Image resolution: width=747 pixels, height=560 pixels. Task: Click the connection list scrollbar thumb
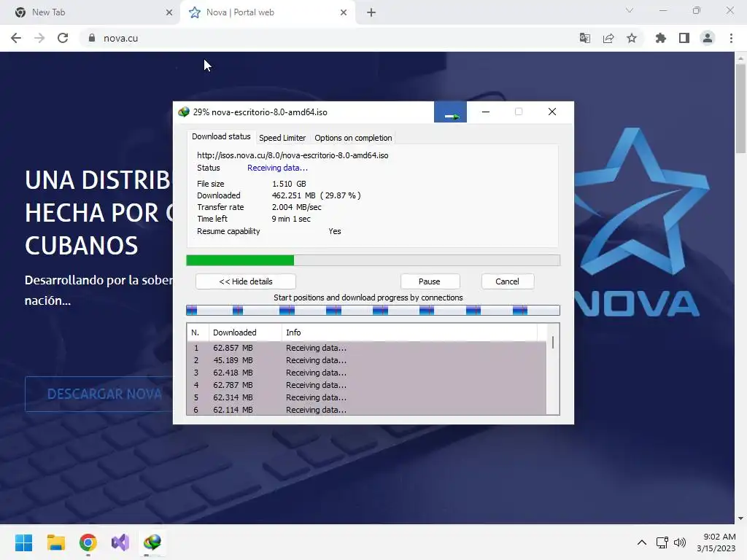(553, 342)
